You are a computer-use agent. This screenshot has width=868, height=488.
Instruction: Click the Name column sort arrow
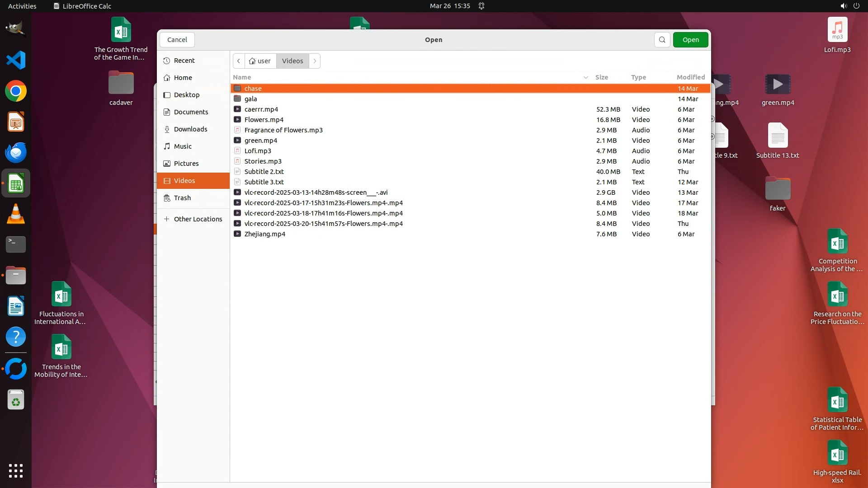tap(585, 77)
